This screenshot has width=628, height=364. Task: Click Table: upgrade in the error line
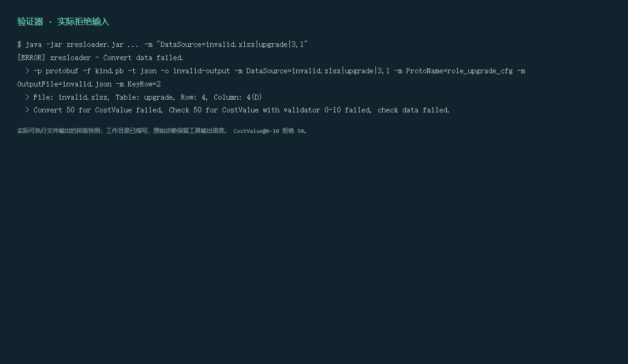144,97
